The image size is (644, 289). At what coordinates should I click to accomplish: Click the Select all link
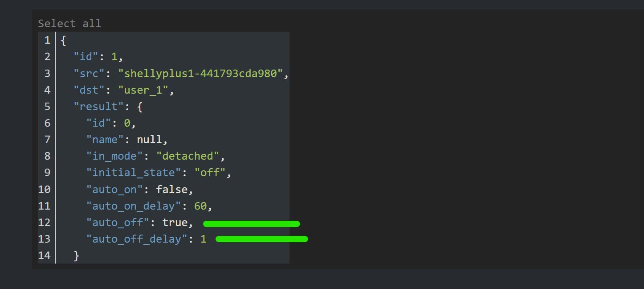(x=69, y=24)
